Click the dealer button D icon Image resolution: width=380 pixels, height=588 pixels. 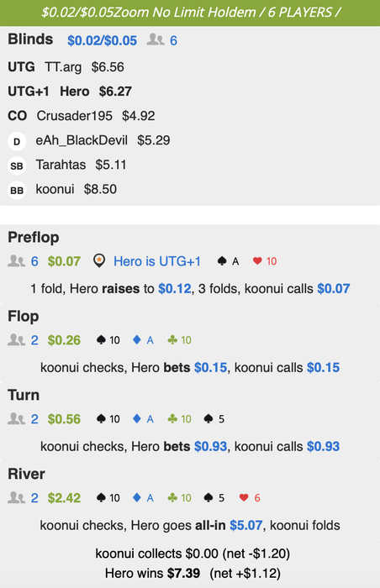point(17,142)
